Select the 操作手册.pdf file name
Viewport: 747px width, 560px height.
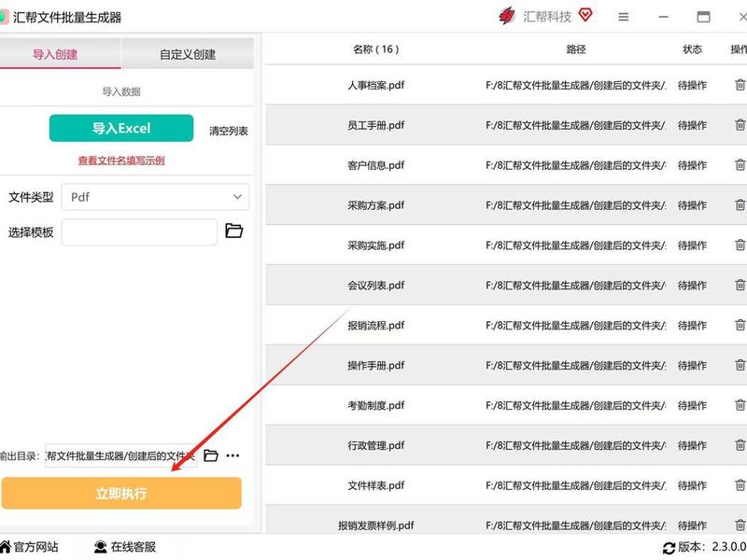point(376,365)
